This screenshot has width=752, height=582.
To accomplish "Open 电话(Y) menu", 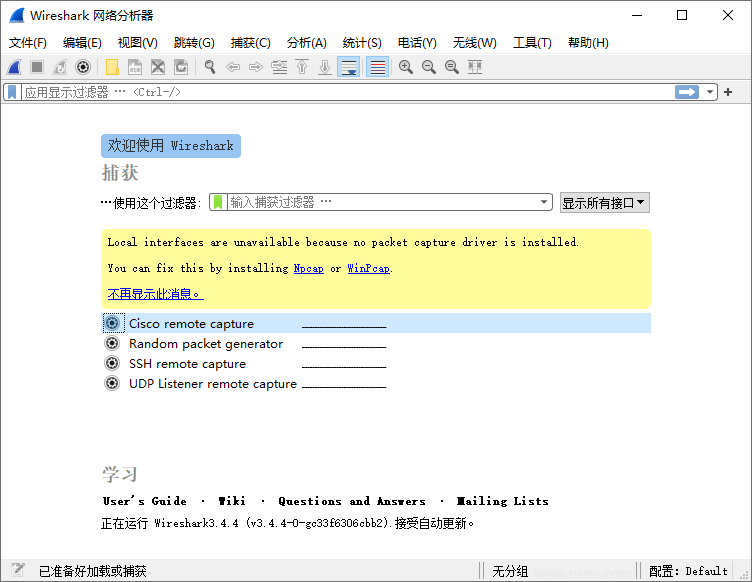I will tap(417, 43).
